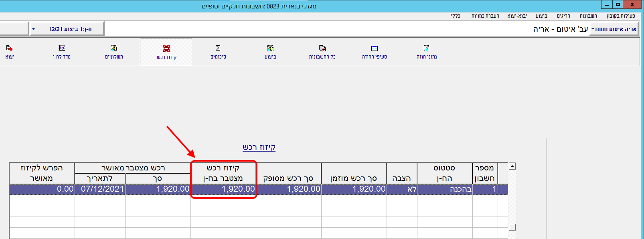Expand the ח-ן:1 ביצוע 12/21 dropdown

(34, 29)
